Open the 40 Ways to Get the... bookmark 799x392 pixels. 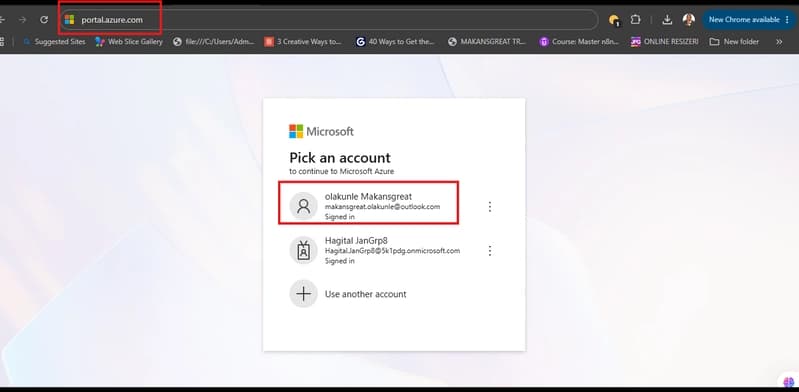tap(395, 42)
